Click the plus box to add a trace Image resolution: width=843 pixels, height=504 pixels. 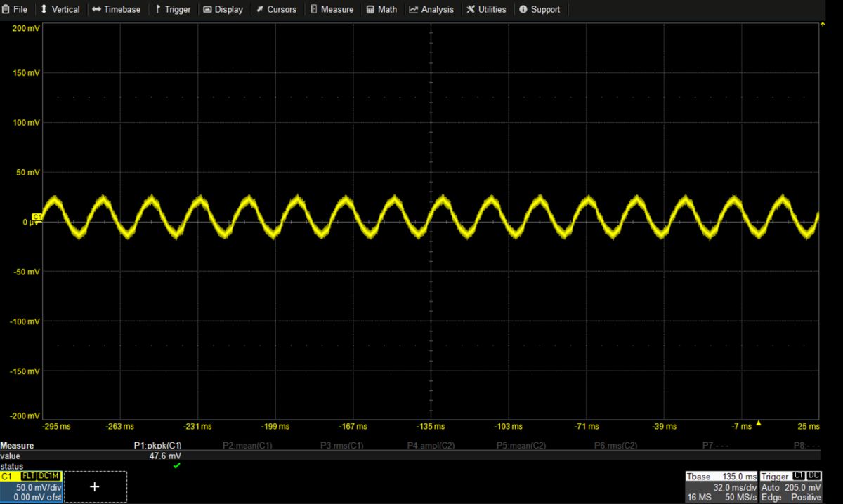(x=95, y=486)
